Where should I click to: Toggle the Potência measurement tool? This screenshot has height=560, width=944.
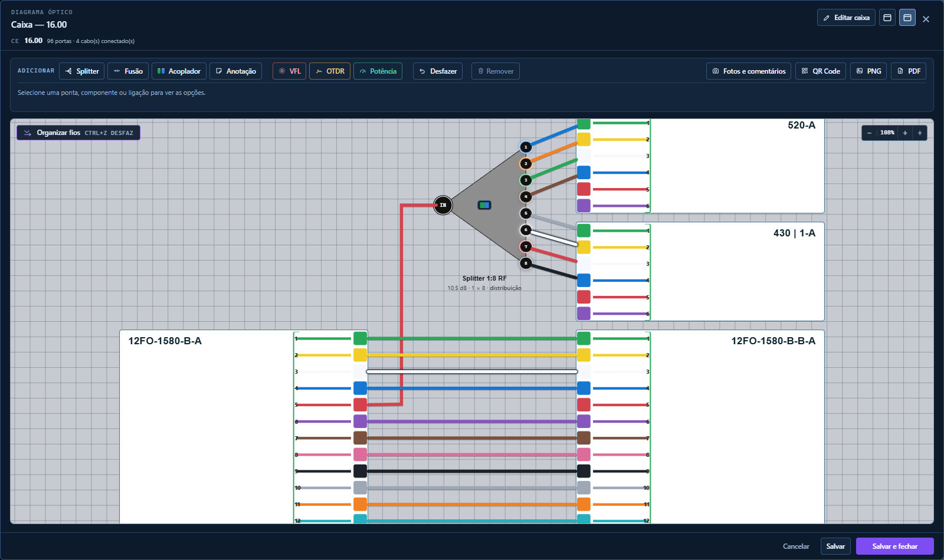[x=378, y=71]
